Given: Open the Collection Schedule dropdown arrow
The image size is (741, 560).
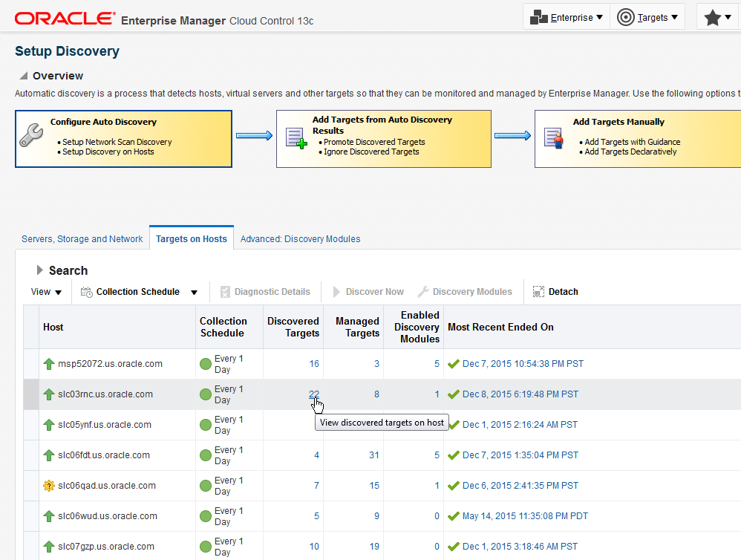Looking at the screenshot, I should click(x=194, y=292).
